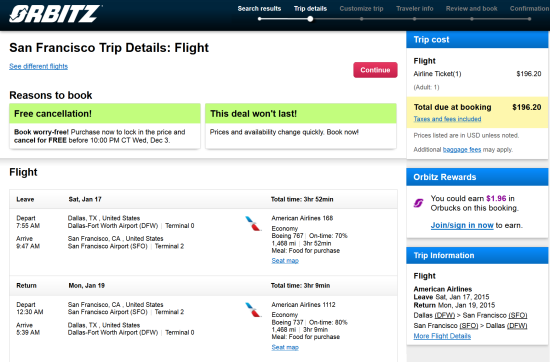The height and width of the screenshot is (362, 550).
Task: Click the Traveler info progress step
Action: (x=415, y=8)
